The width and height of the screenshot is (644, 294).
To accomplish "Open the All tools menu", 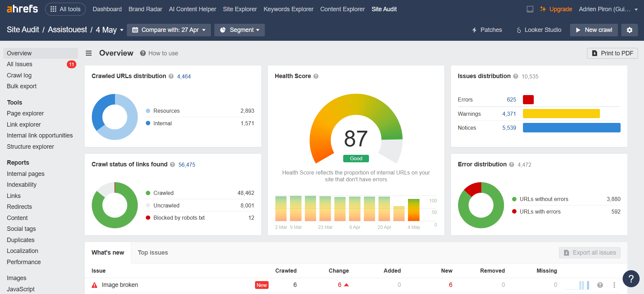I will click(x=65, y=9).
